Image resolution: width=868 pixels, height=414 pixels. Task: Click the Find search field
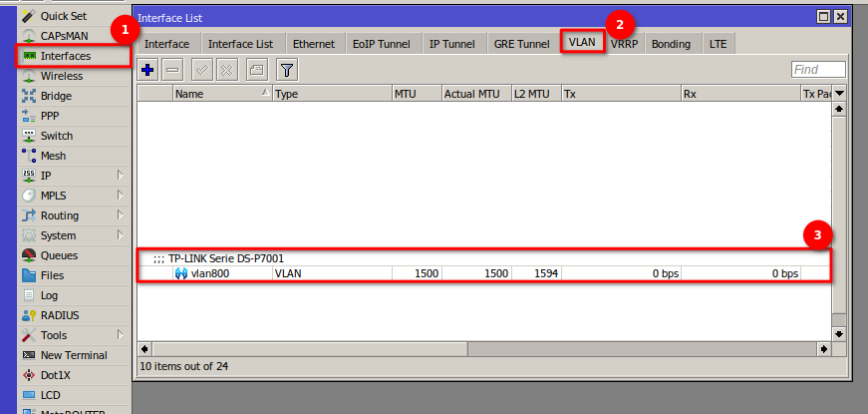[818, 70]
